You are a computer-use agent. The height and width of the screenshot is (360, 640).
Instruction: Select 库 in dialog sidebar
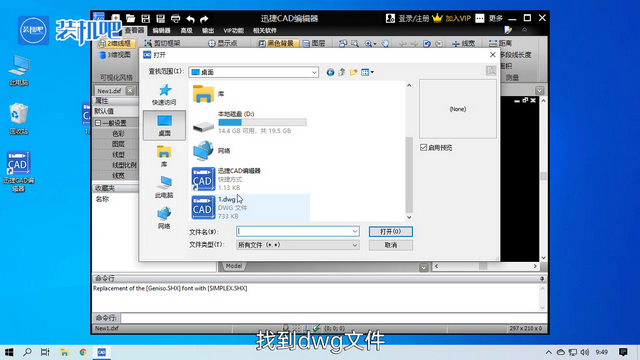point(164,156)
